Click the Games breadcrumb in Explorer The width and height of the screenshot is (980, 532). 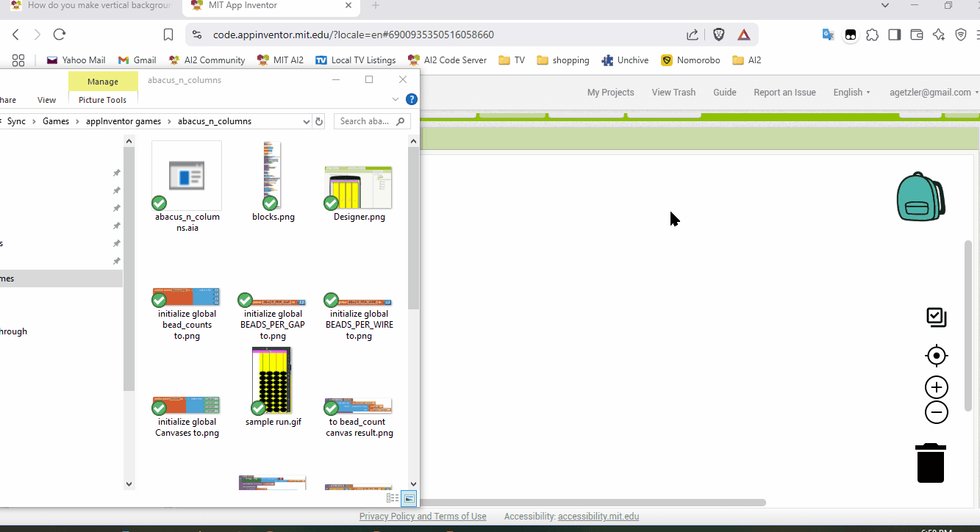coord(56,121)
